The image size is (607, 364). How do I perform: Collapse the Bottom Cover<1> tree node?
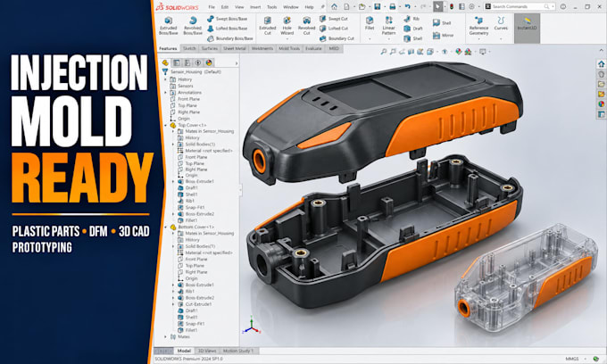[166, 227]
